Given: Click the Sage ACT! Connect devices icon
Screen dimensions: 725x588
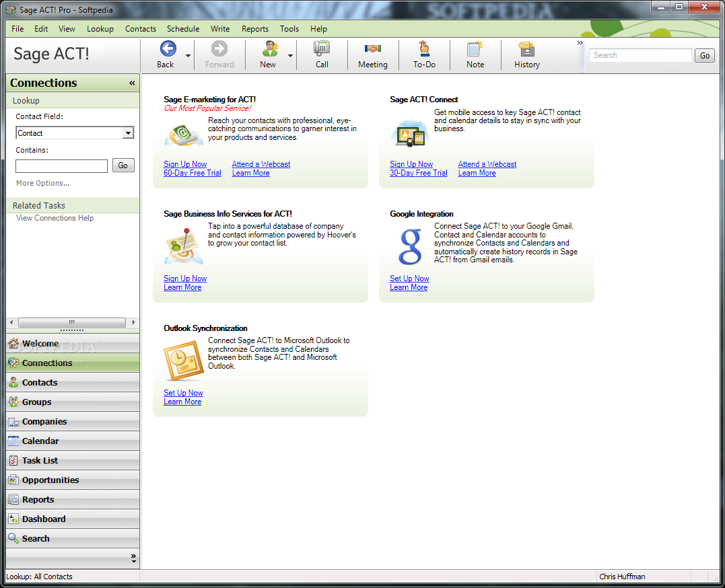Looking at the screenshot, I should [410, 134].
